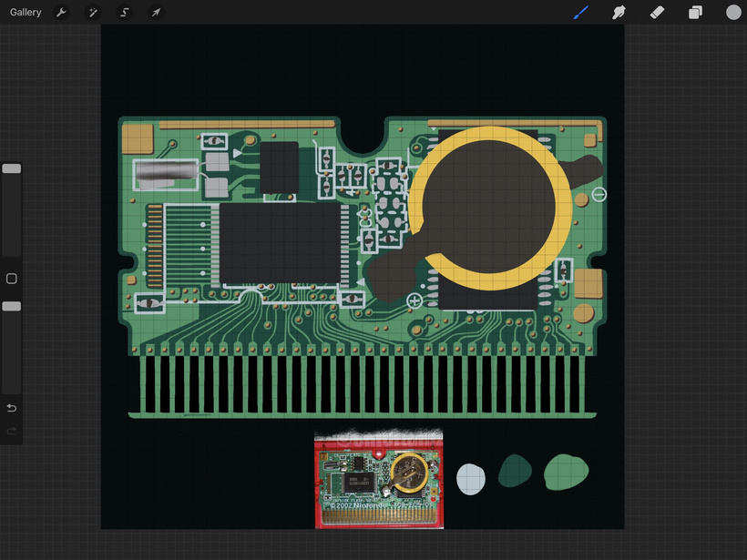Select the Brush tool
Viewport: 747px width, 560px height.
[580, 13]
